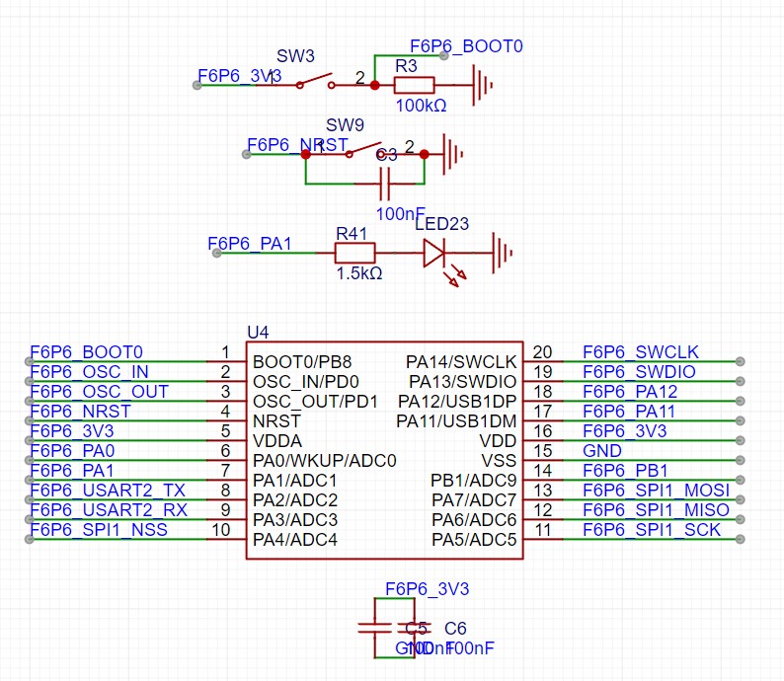Click the 100kΩ value text under R3

click(421, 105)
